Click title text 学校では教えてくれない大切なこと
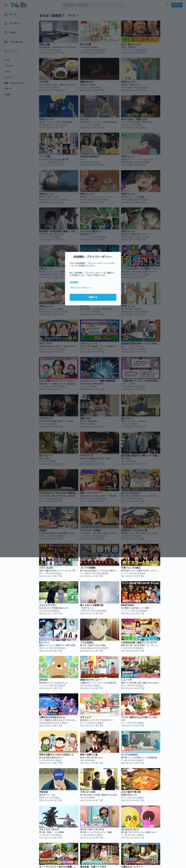Screen dimensions: 186x868 point(56,755)
